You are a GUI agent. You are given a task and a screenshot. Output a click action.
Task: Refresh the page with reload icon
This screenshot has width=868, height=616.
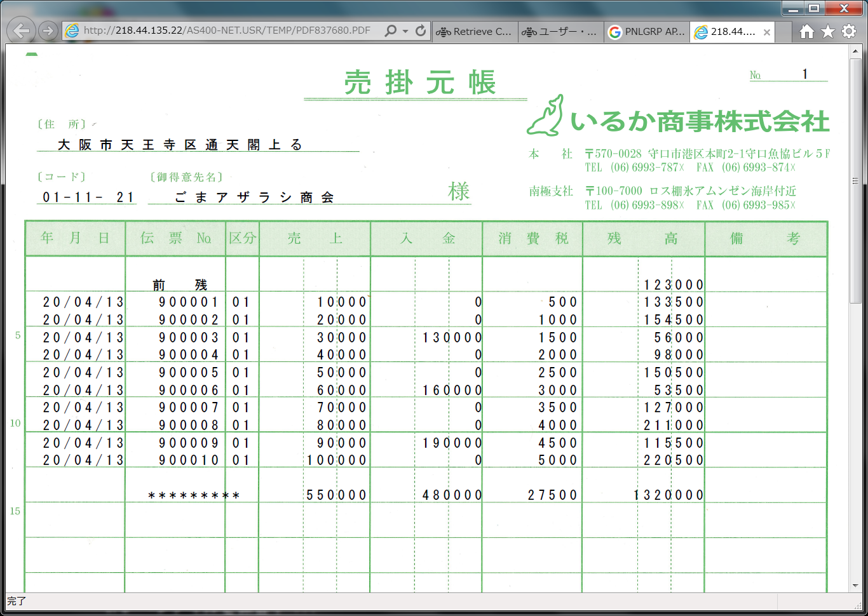[x=421, y=31]
